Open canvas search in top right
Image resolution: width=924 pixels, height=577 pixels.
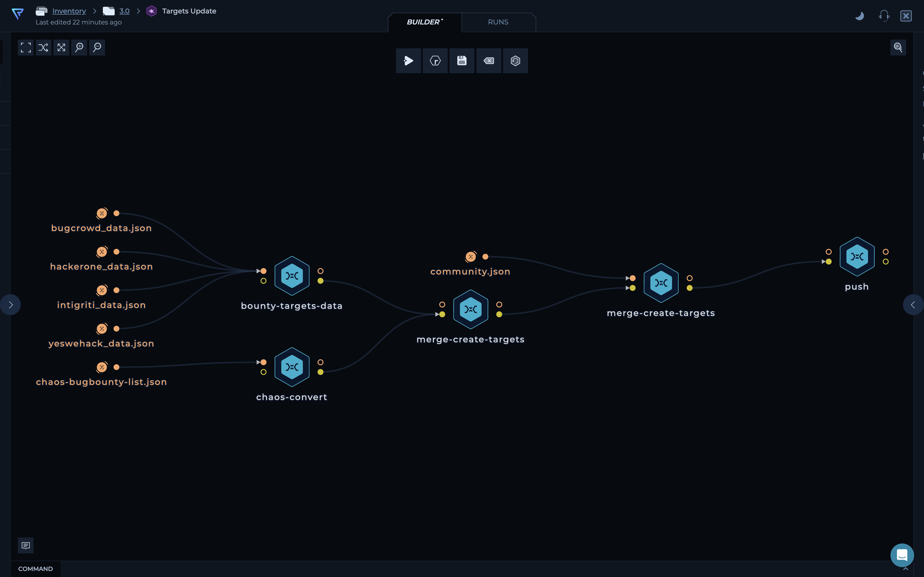[x=898, y=47]
